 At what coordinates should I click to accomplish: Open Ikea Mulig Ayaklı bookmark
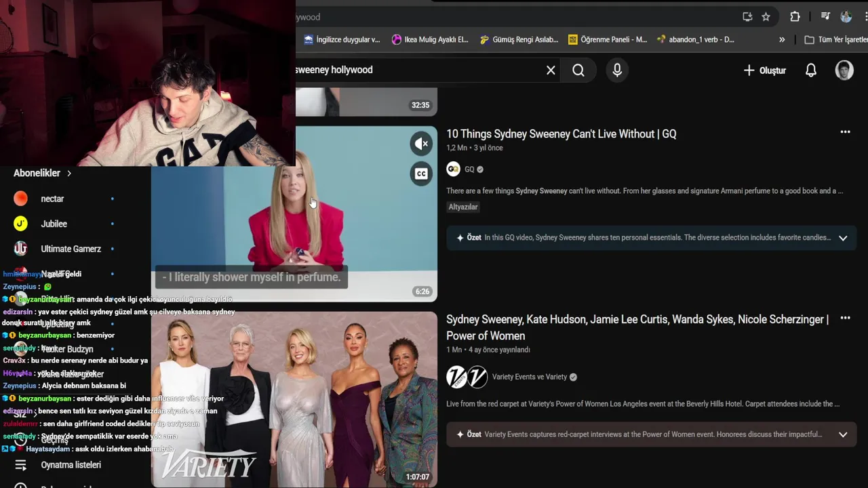[430, 39]
